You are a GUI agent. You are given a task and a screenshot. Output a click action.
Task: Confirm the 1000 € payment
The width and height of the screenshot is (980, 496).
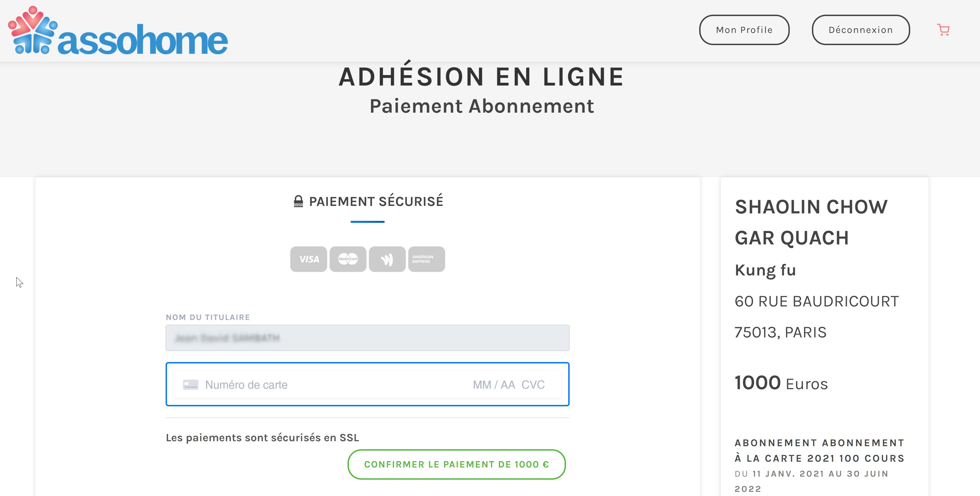[456, 464]
